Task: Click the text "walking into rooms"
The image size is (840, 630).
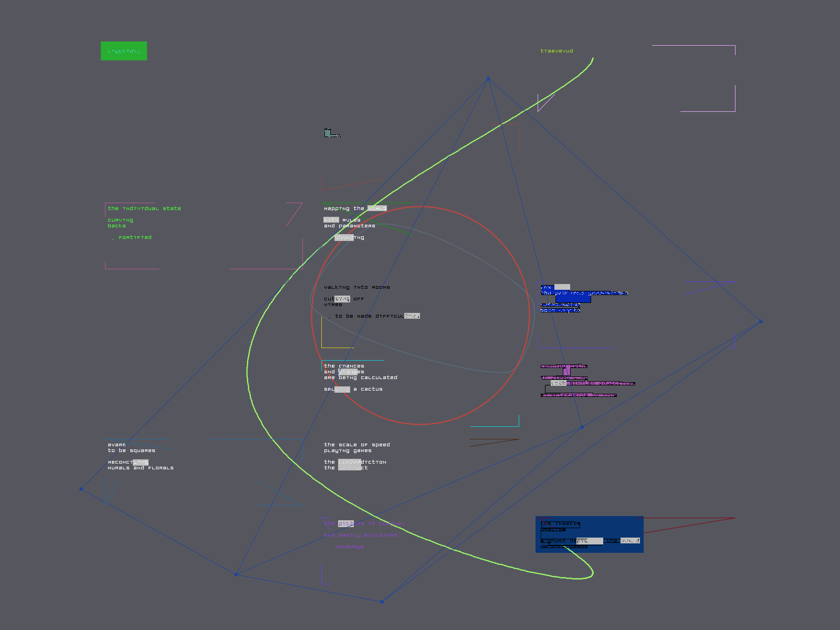Action: pyautogui.click(x=356, y=287)
